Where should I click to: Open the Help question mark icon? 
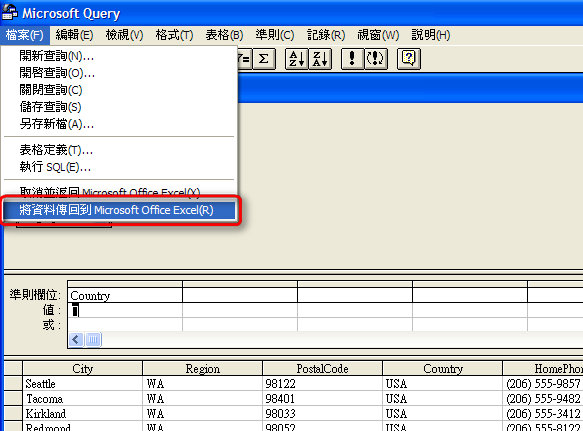tap(409, 59)
